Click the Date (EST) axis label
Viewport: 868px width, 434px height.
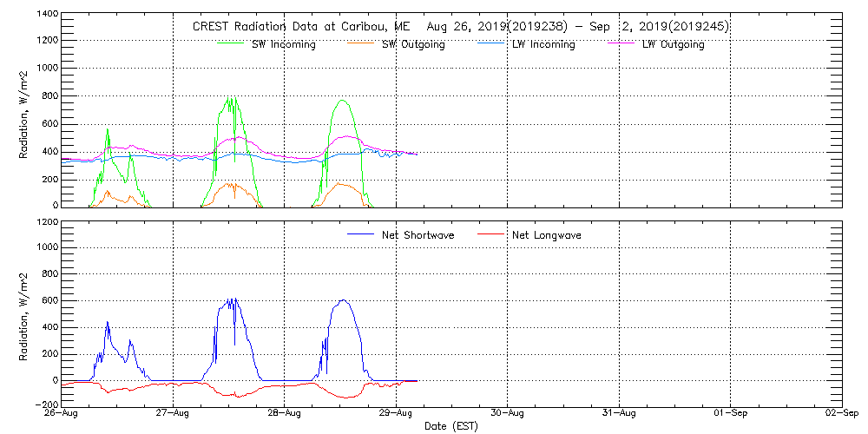pyautogui.click(x=452, y=426)
